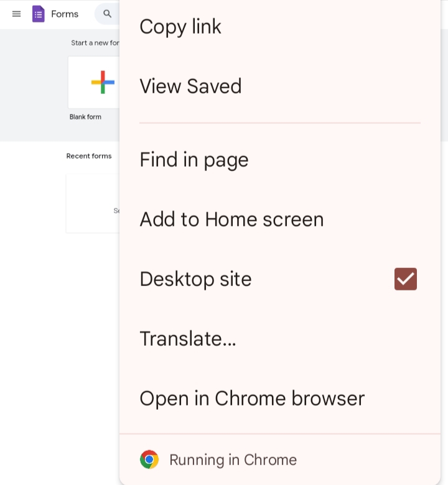Click the Start a new form heading
Viewport: 448px width, 485px height.
click(x=95, y=43)
